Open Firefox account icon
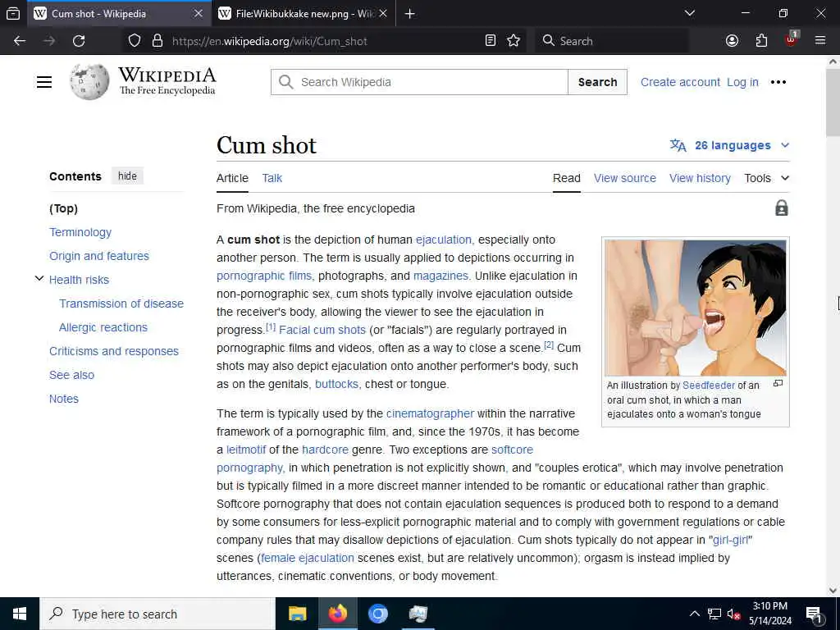The width and height of the screenshot is (840, 630). pos(732,41)
